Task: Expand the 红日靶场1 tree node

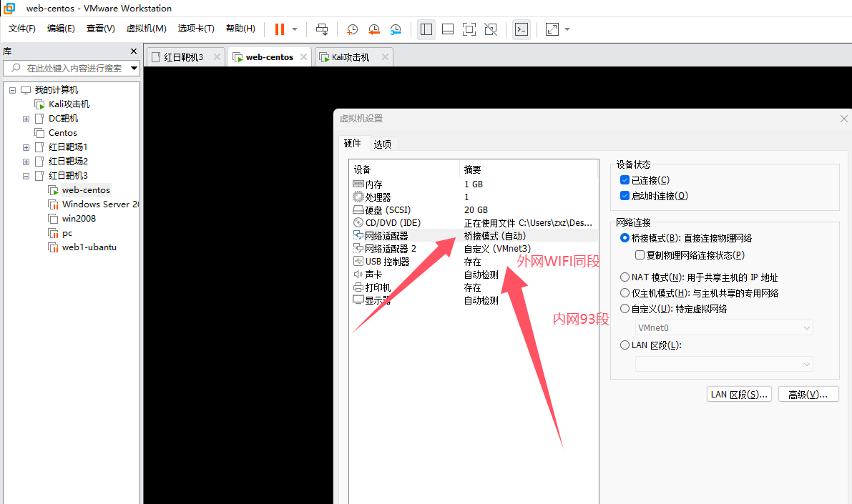Action: 26,147
